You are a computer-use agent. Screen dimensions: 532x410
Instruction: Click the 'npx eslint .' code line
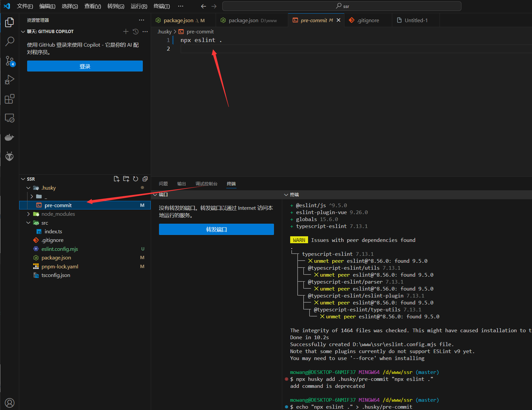coord(201,40)
